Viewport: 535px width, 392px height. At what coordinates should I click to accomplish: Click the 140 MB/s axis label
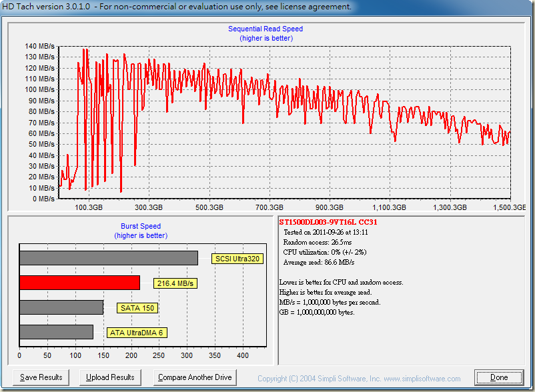[x=41, y=46]
